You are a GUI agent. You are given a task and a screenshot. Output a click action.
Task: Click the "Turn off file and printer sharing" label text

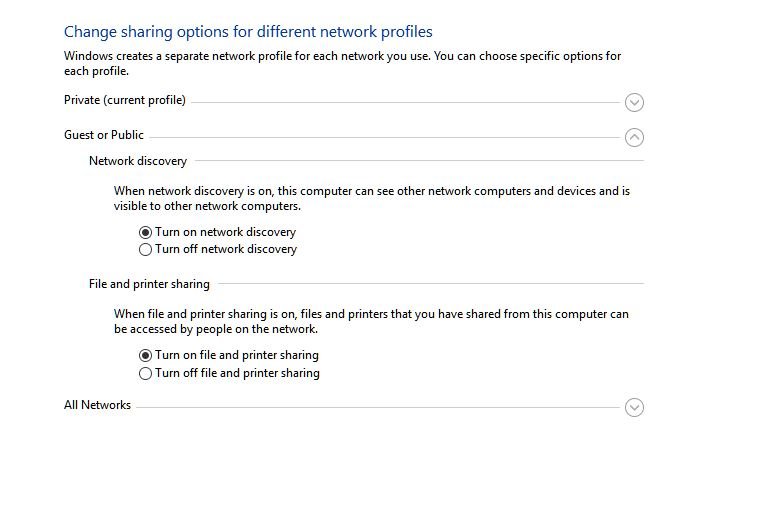[237, 373]
